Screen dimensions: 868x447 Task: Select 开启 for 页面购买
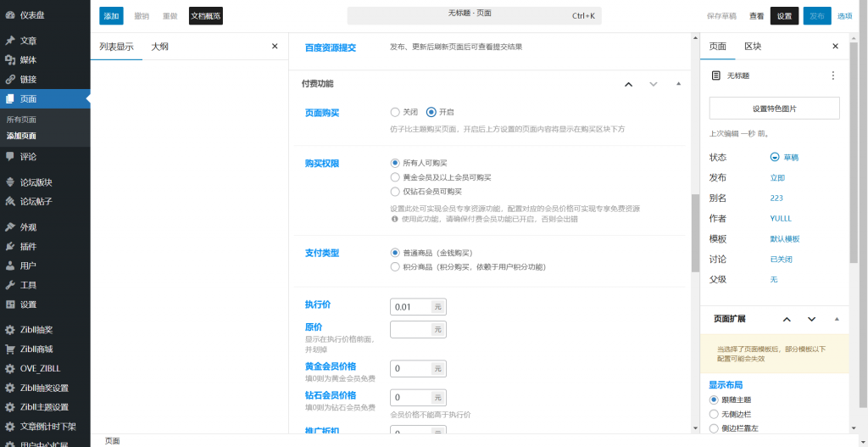(431, 112)
